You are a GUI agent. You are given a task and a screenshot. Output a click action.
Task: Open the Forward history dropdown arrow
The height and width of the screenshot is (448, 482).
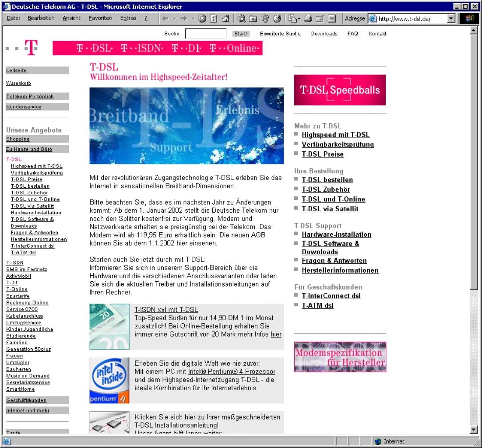pyautogui.click(x=193, y=19)
